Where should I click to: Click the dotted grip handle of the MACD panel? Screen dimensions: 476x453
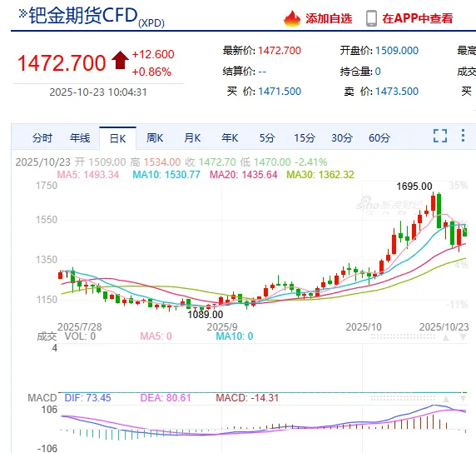pos(403,398)
